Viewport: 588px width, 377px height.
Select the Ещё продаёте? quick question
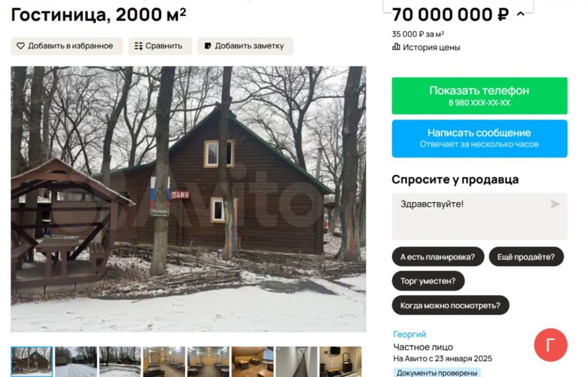(x=526, y=257)
